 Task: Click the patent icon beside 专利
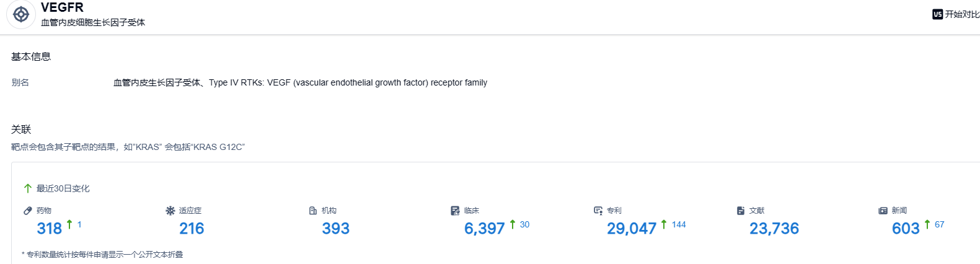pyautogui.click(x=598, y=211)
